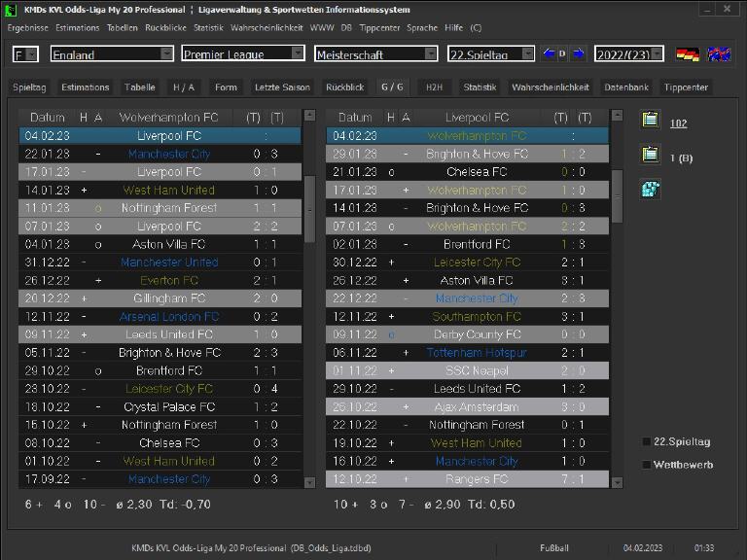Viewport: 747px width, 560px height.
Task: Select Liverpool row 06.11.22 Tottenham Hotspur
Action: (467, 352)
